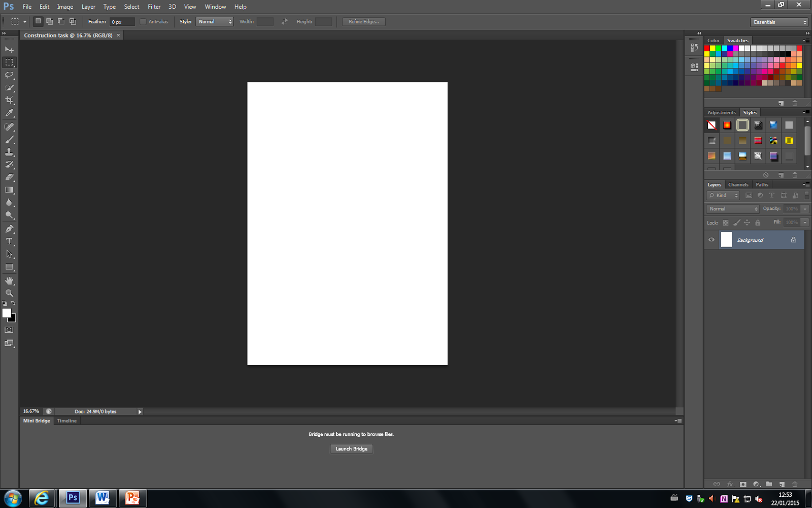Toggle the Lock transparent pixels option
This screenshot has width=812, height=508.
coord(726,223)
